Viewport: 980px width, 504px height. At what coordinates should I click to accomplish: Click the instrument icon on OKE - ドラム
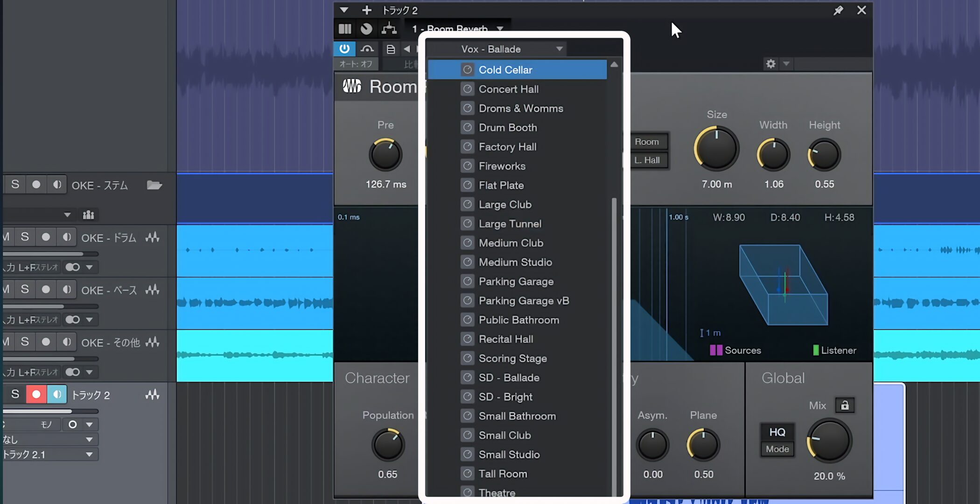152,237
